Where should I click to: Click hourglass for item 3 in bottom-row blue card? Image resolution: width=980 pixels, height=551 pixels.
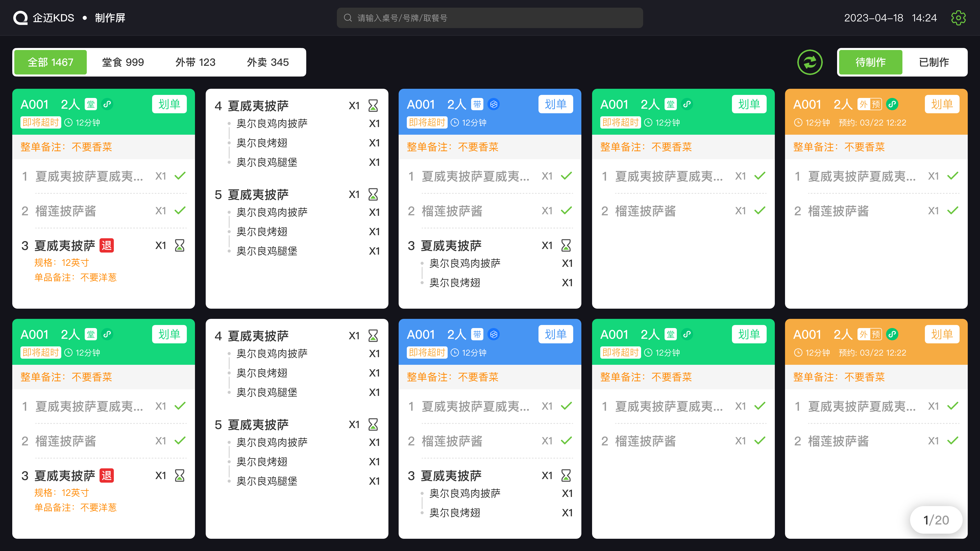(566, 475)
